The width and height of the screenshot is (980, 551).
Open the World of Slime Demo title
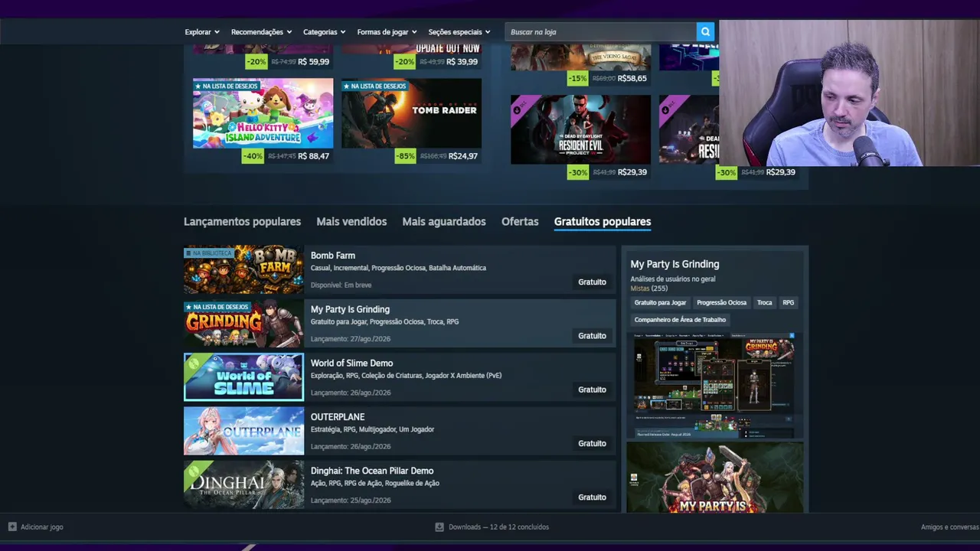[x=351, y=363]
